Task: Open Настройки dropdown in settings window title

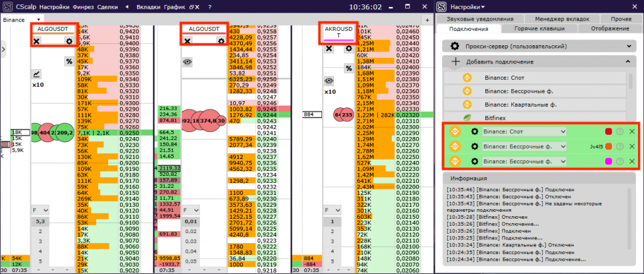Action: [467, 7]
